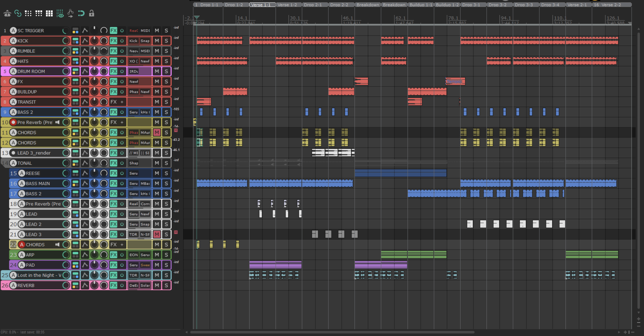Open the FX button on REVERB track
This screenshot has height=336, width=644.
pos(113,285)
